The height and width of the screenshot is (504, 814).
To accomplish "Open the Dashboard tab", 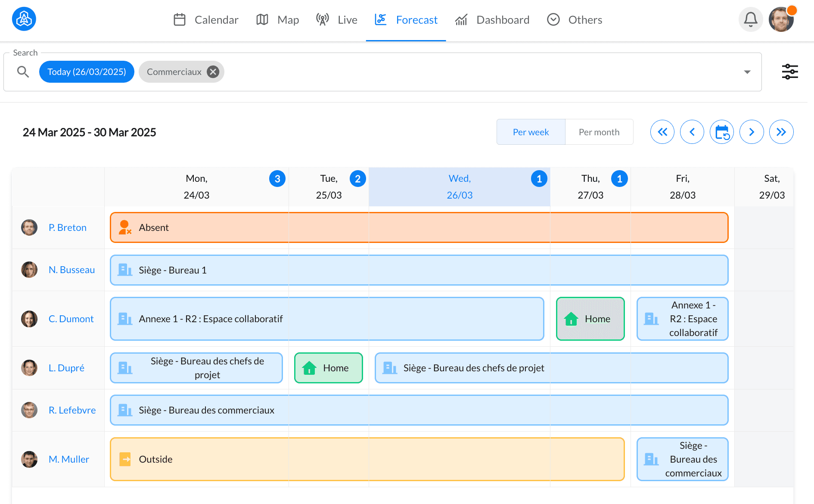I will point(492,20).
